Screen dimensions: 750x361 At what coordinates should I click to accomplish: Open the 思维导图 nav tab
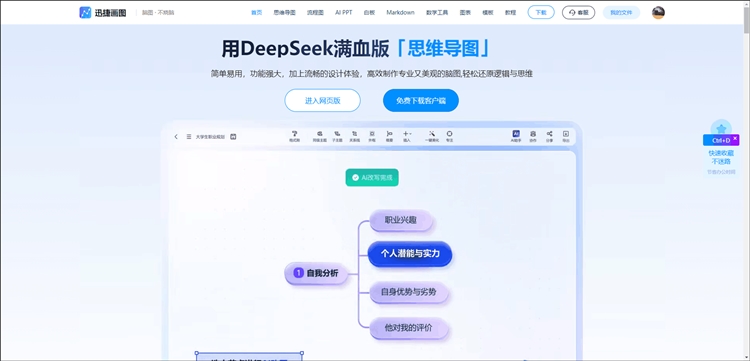(x=284, y=13)
